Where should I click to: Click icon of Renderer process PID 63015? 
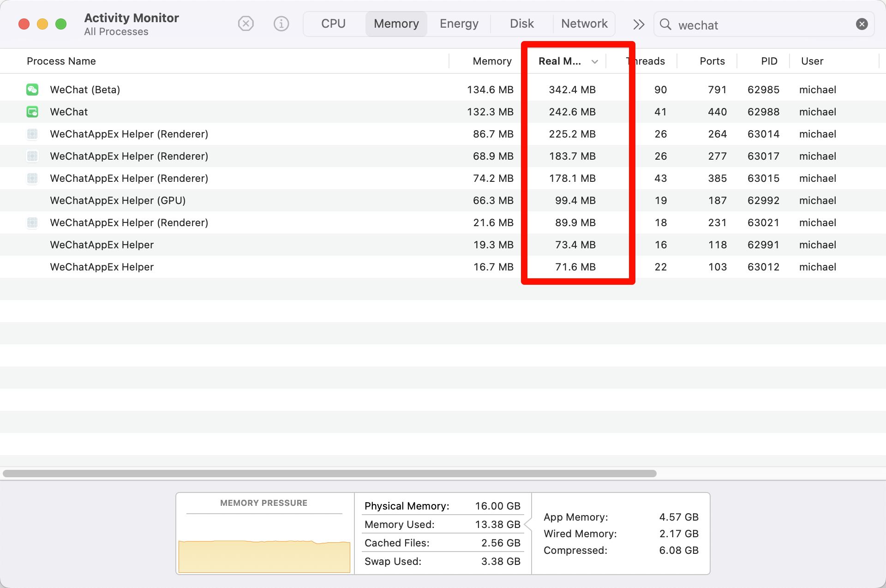pyautogui.click(x=32, y=178)
